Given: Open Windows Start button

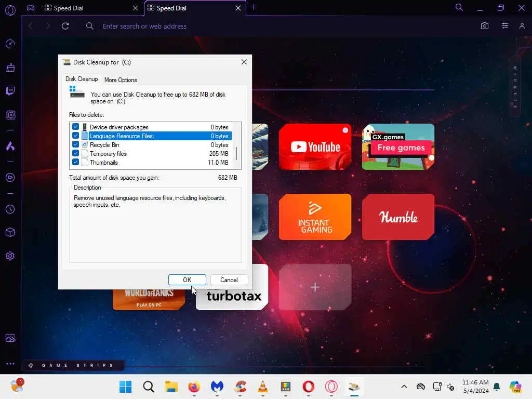Looking at the screenshot, I should pyautogui.click(x=125, y=387).
